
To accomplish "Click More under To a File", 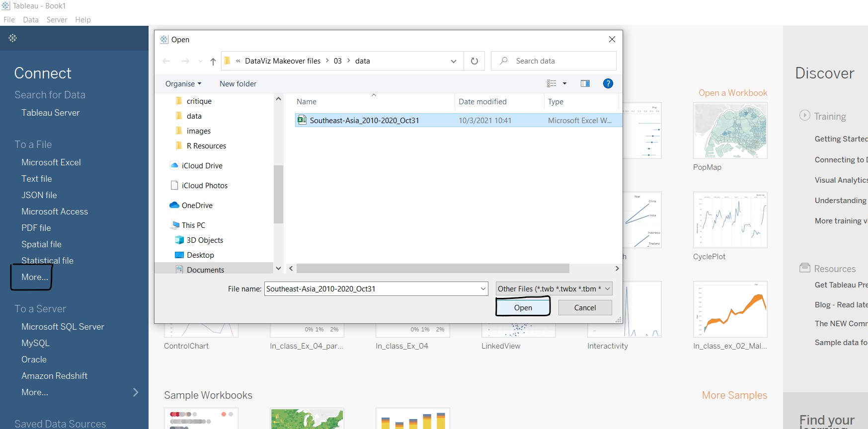I will (x=35, y=277).
